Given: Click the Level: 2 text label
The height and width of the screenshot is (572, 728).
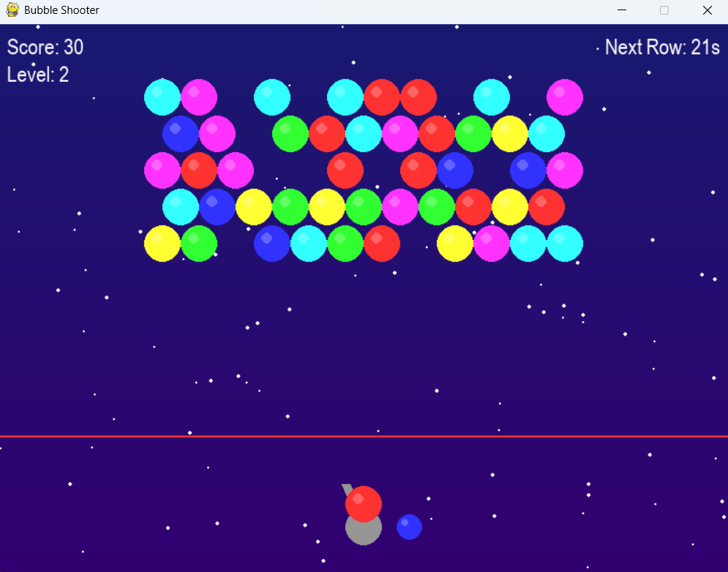Looking at the screenshot, I should [x=37, y=75].
